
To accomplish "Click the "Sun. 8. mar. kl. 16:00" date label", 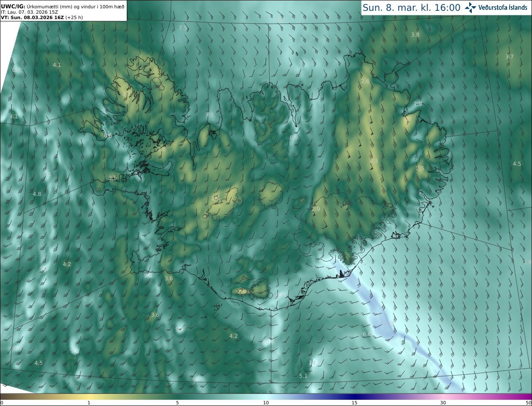I will 411,7.
